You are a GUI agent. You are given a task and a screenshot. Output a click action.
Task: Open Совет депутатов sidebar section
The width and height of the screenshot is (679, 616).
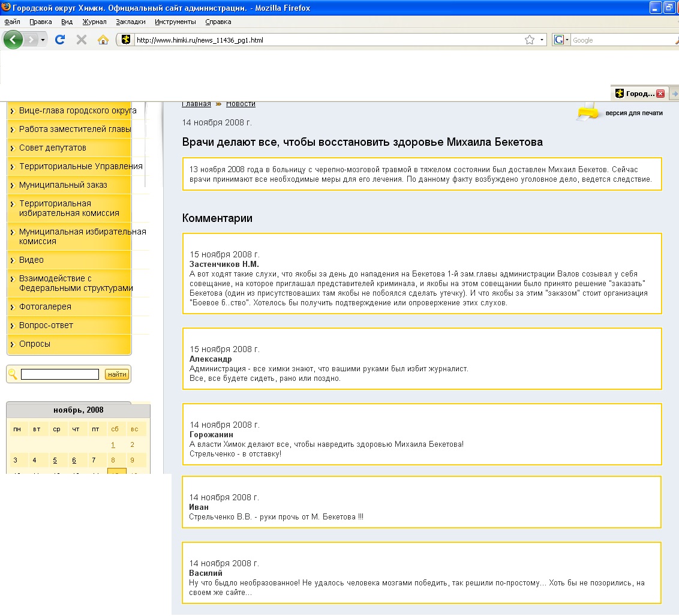pos(53,148)
